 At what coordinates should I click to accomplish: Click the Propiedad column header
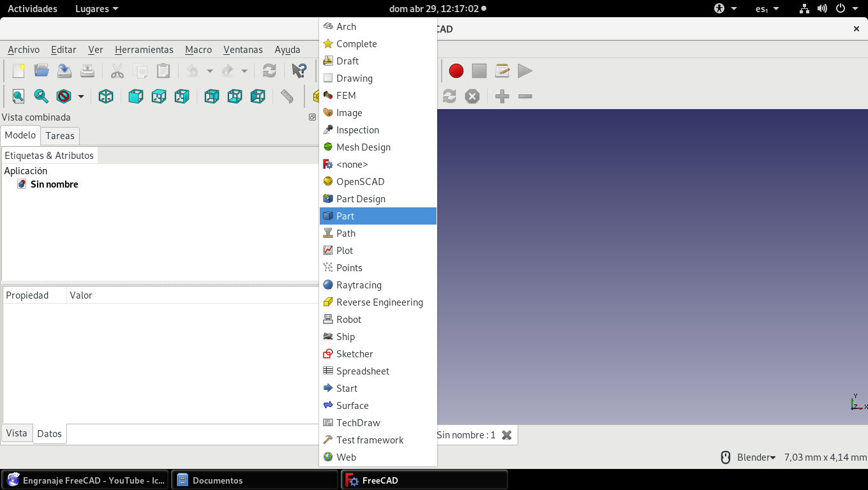tap(35, 295)
